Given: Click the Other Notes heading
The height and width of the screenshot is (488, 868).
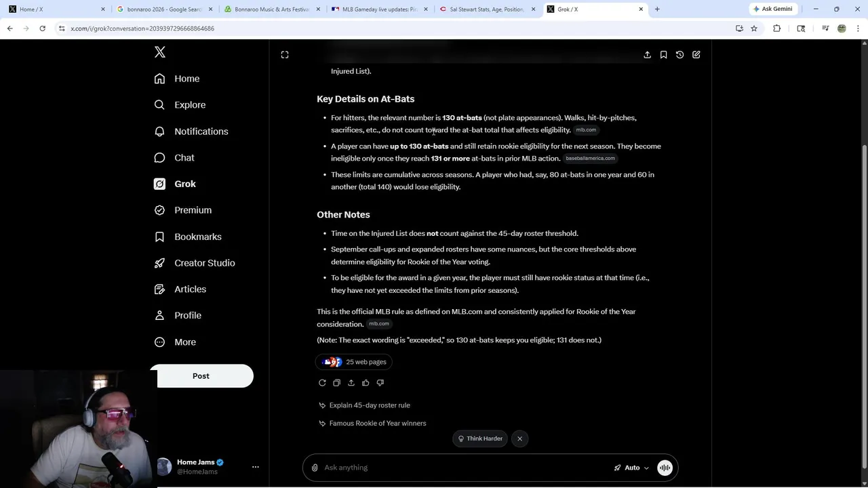Looking at the screenshot, I should [343, 215].
